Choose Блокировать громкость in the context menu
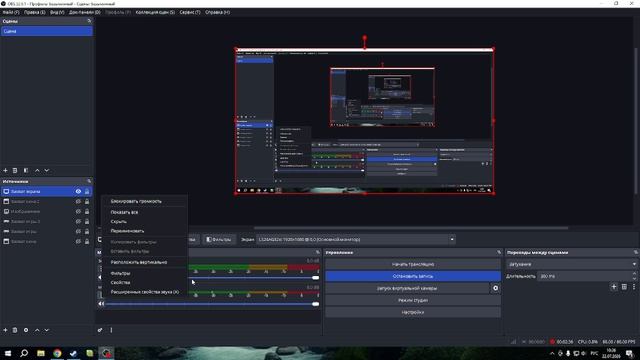 coord(144,201)
